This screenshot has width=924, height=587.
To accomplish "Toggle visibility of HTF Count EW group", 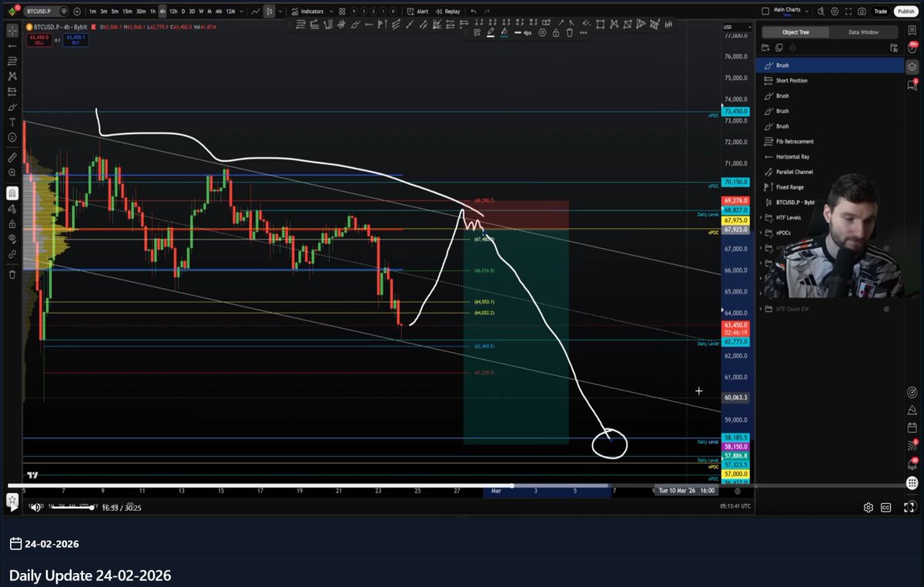I will (886, 309).
